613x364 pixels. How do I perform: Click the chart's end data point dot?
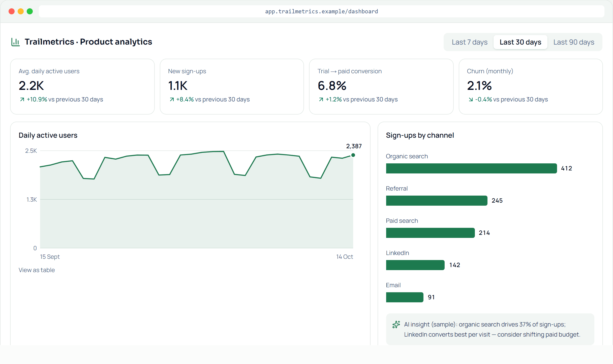click(353, 155)
